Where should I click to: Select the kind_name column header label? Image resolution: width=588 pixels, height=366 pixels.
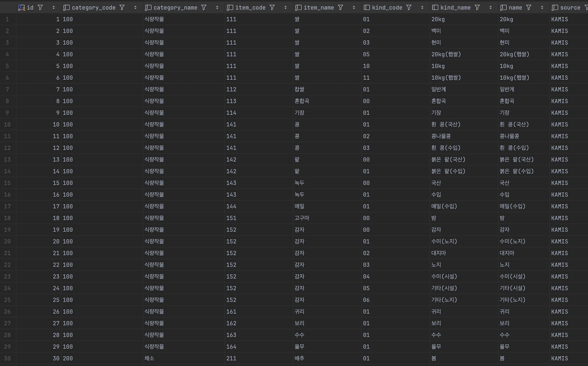pos(455,8)
